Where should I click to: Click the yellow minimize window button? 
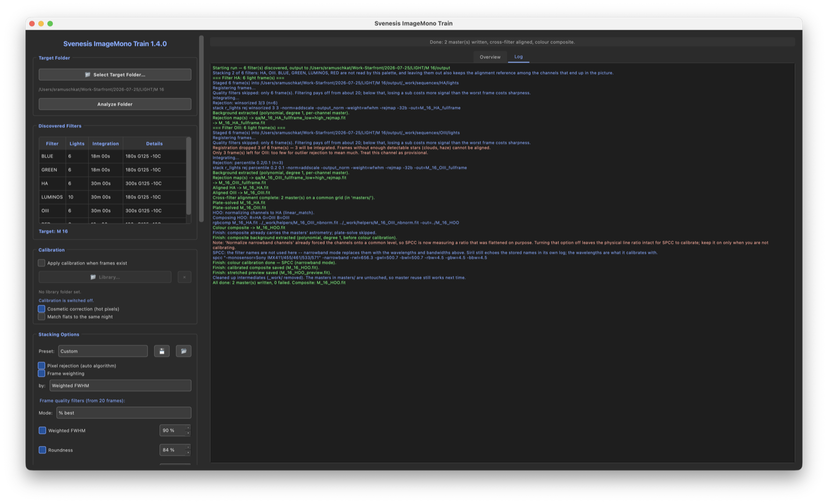click(x=41, y=24)
